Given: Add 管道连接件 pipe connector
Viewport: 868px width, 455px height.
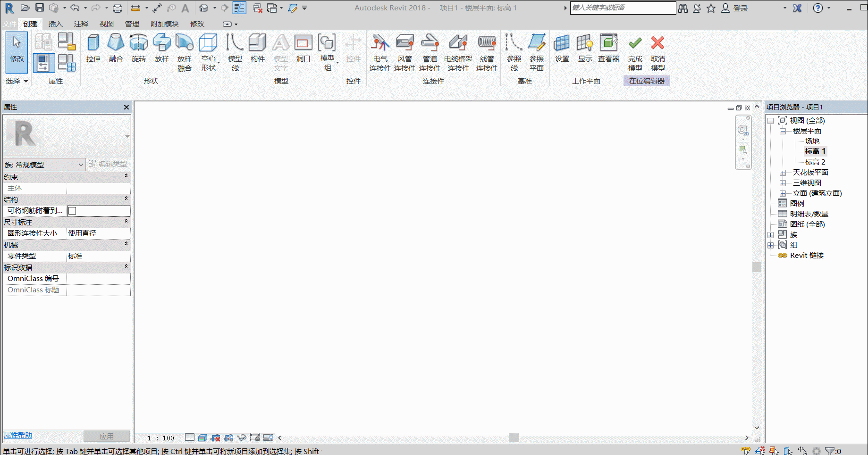Looking at the screenshot, I should click(x=430, y=52).
